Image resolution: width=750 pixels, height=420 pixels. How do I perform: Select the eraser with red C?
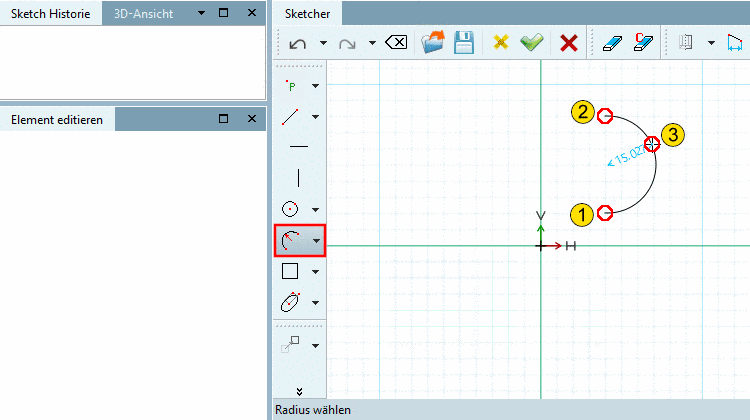[x=643, y=42]
